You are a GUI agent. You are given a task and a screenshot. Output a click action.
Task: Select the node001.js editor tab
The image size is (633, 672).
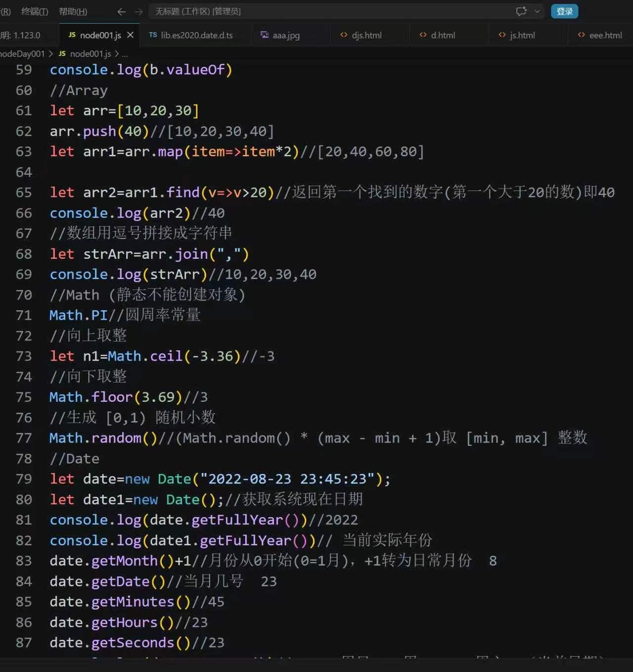point(100,35)
